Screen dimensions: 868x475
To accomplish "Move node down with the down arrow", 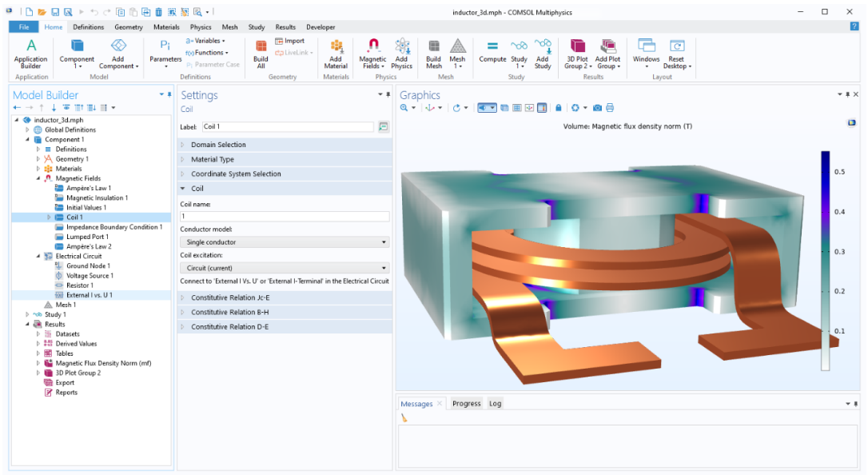I will [54, 107].
